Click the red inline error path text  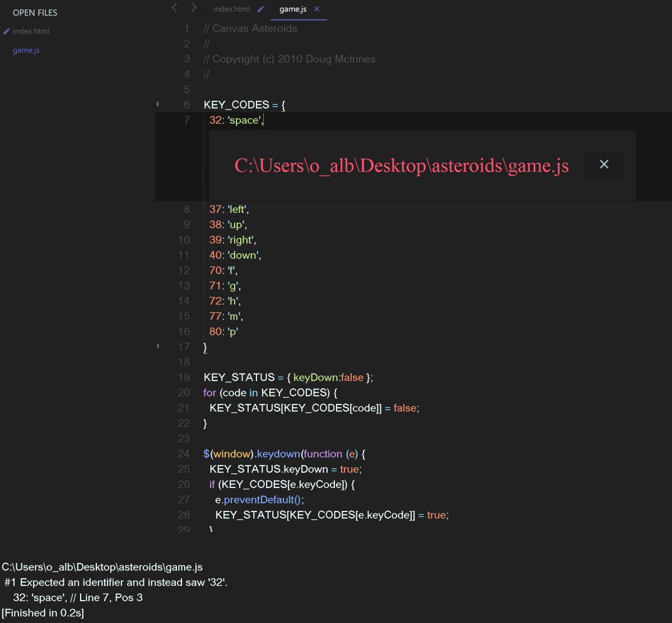point(402,165)
